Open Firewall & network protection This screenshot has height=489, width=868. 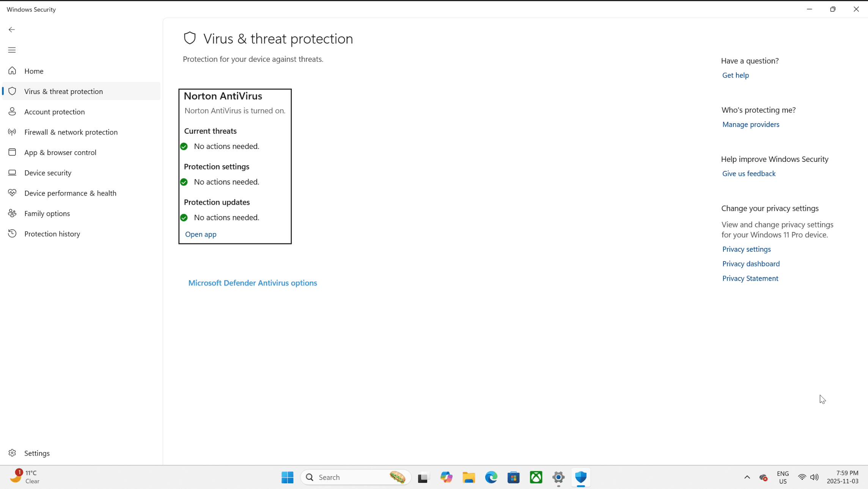pyautogui.click(x=71, y=132)
